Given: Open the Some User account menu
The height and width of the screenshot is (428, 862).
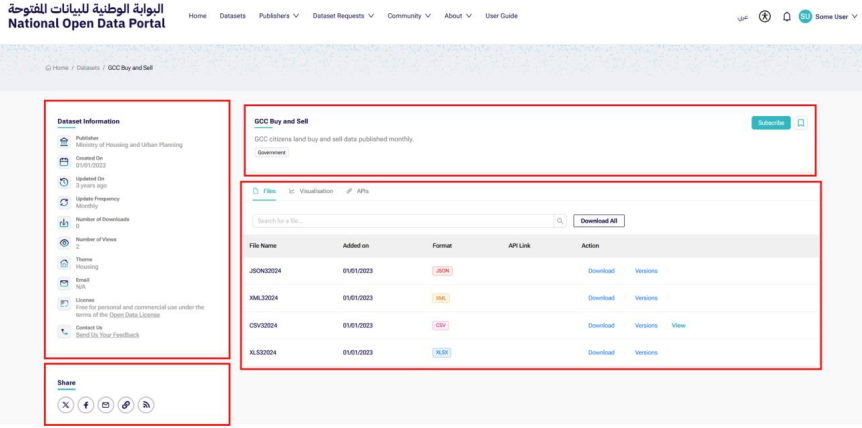Looking at the screenshot, I should 829,16.
